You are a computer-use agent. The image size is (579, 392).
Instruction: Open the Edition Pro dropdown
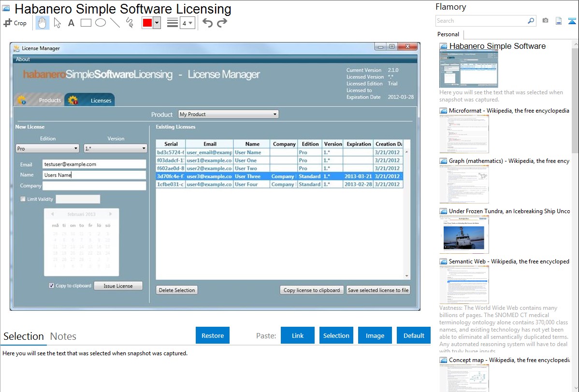point(47,148)
